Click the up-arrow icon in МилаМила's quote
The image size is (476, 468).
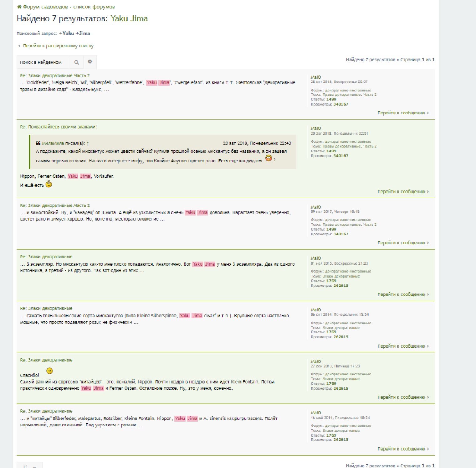pyautogui.click(x=88, y=143)
